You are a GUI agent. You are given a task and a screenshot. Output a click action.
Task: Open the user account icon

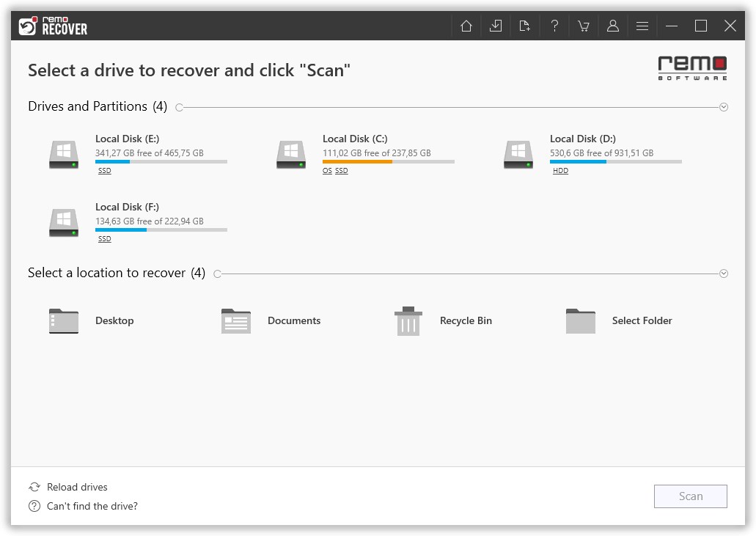pyautogui.click(x=613, y=26)
